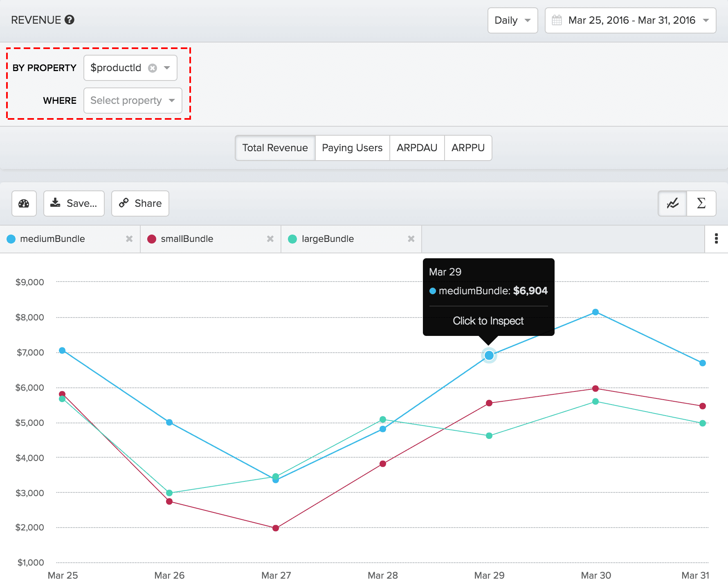
Task: Switch to sigma totals view
Action: pos(701,204)
